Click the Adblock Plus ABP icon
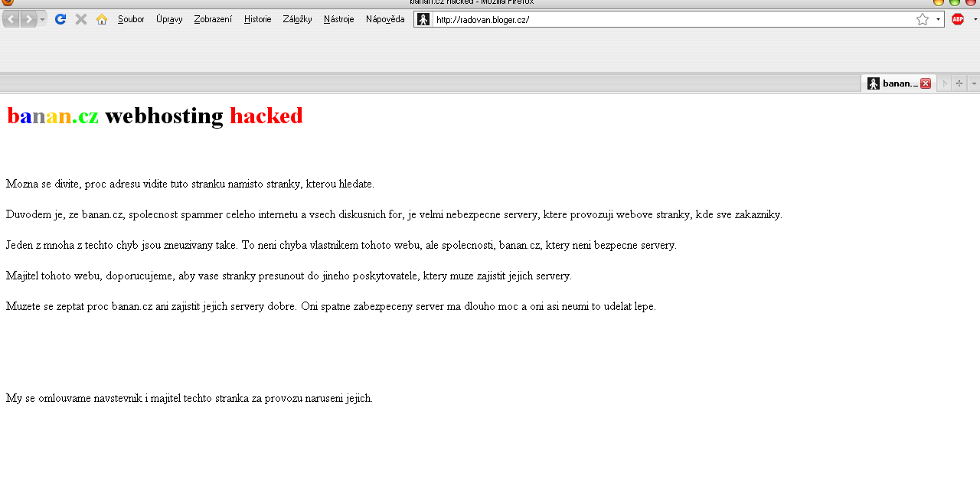Viewport: 980px width, 496px height. [958, 19]
